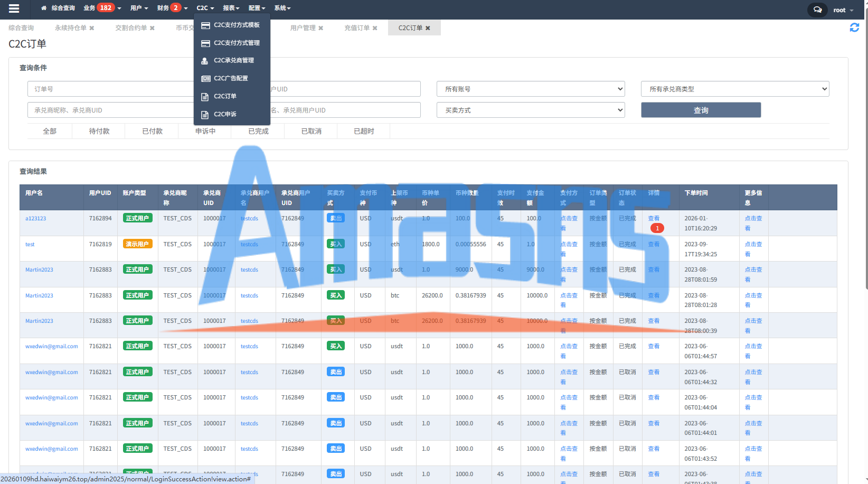
Task: Click 点击查看 more info for test row
Action: 753,249
